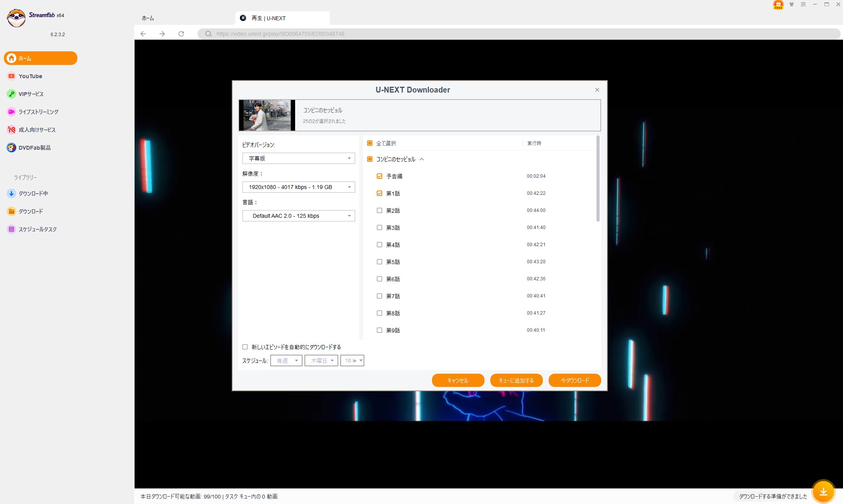Viewport: 843px width, 504px height.
Task: Reload the page with refresh icon
Action: pos(181,34)
